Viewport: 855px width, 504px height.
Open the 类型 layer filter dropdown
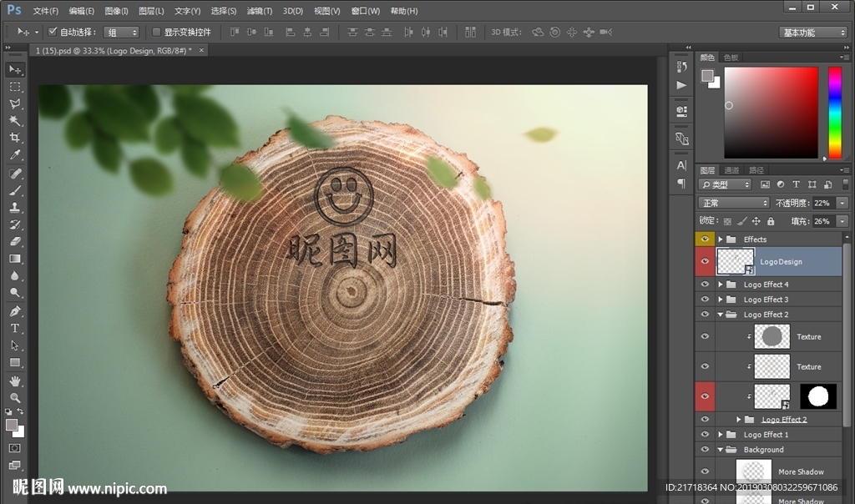726,184
